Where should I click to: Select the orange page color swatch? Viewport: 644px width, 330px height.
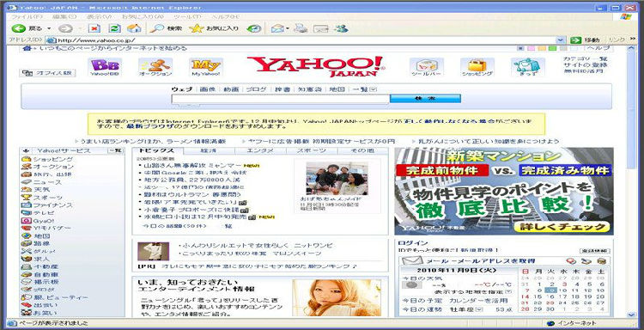tap(542, 48)
